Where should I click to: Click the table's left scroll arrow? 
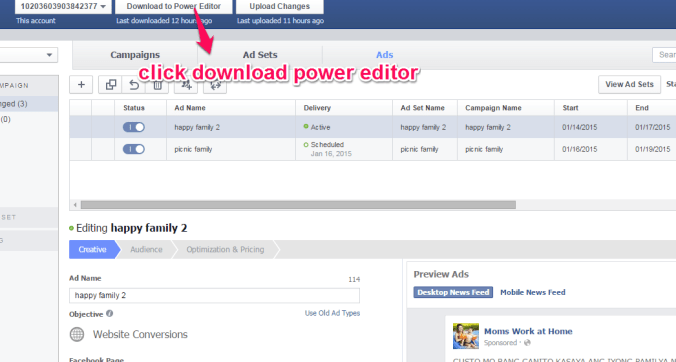point(75,205)
